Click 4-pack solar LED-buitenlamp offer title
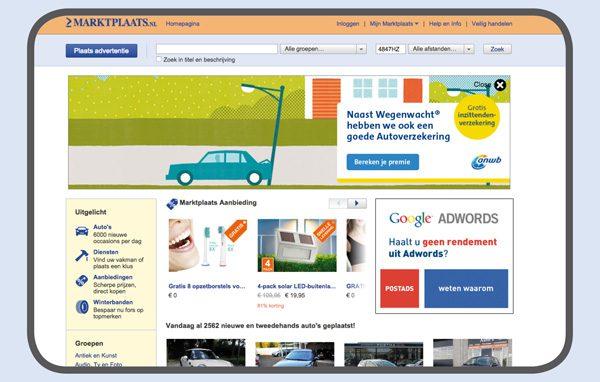Image resolution: width=600 pixels, height=382 pixels. [297, 286]
